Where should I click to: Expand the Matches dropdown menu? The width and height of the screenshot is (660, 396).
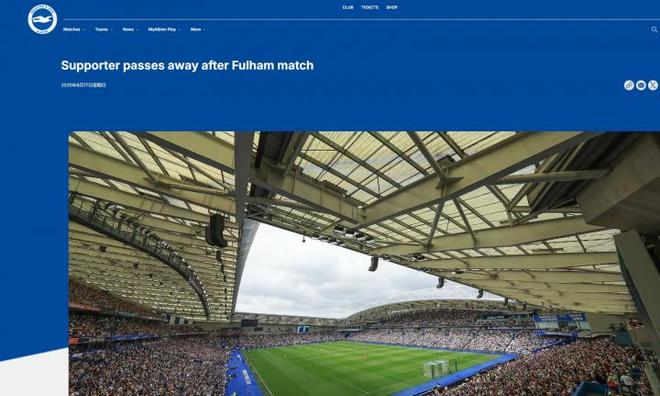[74, 29]
